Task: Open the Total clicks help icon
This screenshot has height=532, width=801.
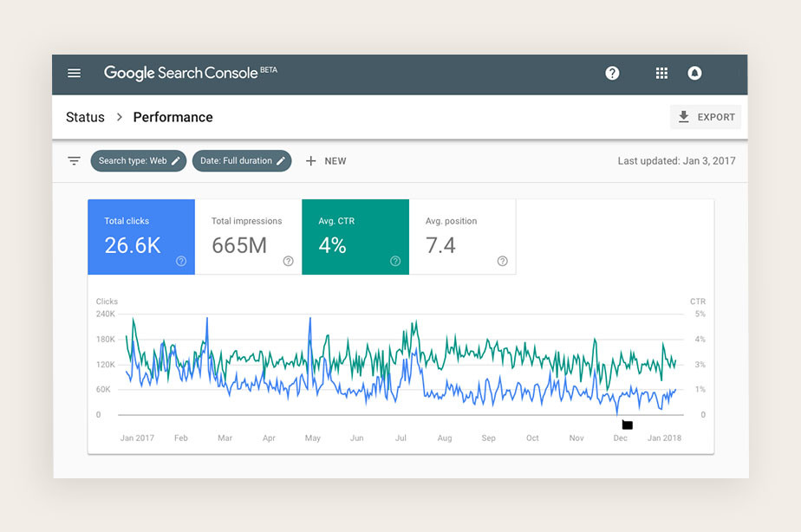Action: (x=181, y=261)
